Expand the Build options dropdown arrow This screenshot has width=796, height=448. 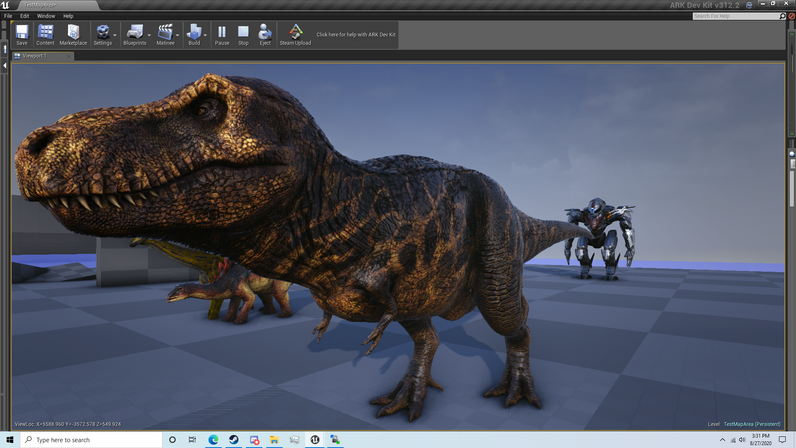pyautogui.click(x=205, y=35)
